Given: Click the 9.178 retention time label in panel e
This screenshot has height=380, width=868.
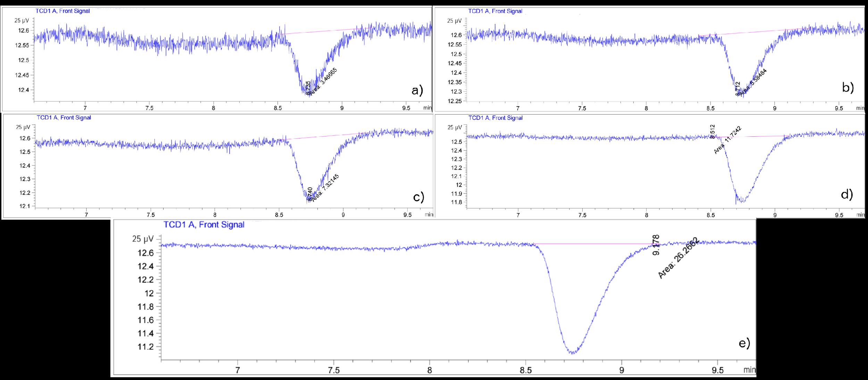Looking at the screenshot, I should pos(656,245).
